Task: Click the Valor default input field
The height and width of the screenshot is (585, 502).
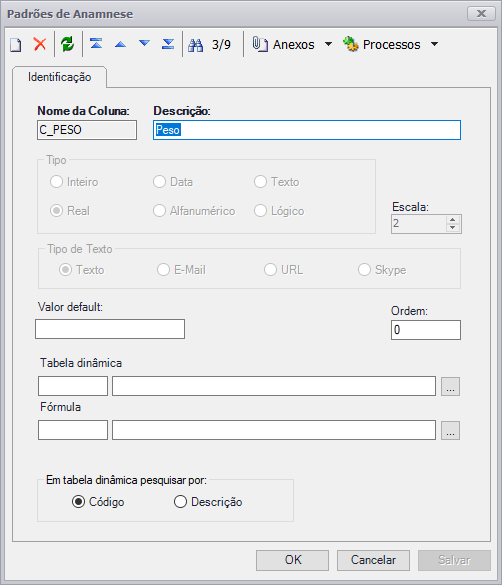Action: pyautogui.click(x=110, y=329)
